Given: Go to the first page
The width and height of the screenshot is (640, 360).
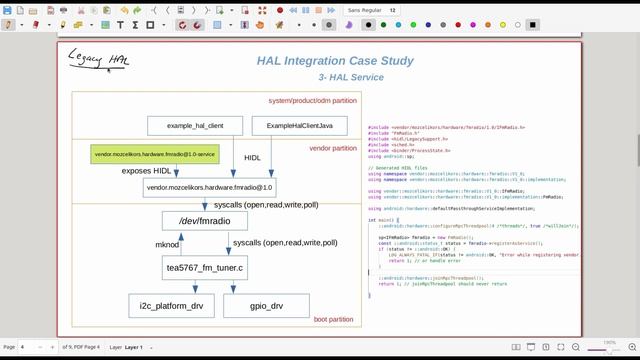Looking at the screenshot, I should (154, 10).
